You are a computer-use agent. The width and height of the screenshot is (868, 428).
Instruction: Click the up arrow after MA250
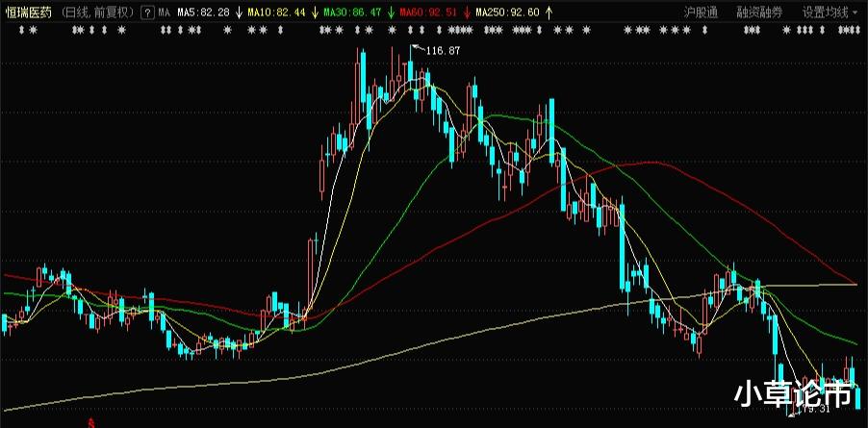[x=549, y=13]
